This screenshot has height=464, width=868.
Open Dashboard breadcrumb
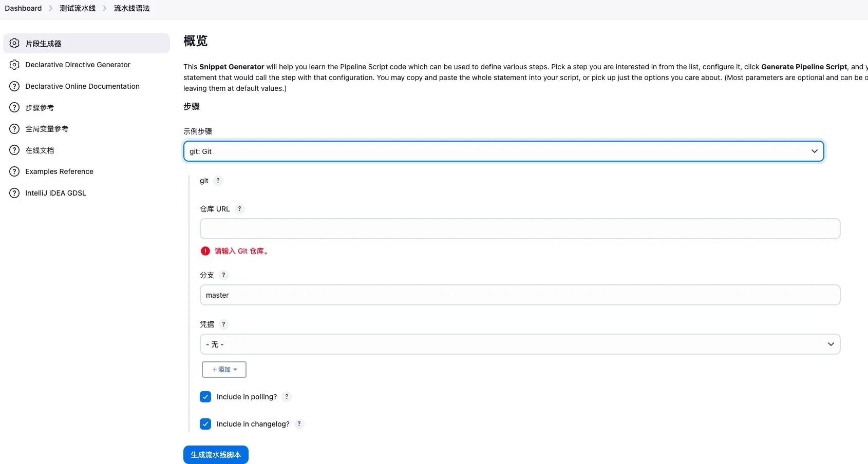click(23, 8)
